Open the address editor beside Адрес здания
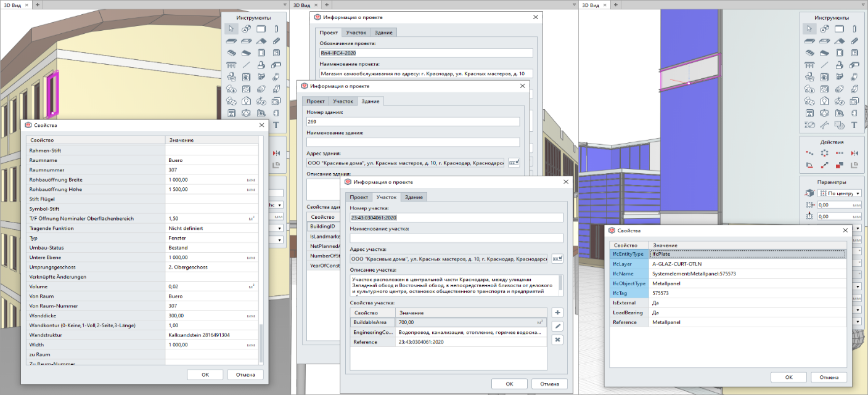This screenshot has height=395, width=868. click(514, 163)
